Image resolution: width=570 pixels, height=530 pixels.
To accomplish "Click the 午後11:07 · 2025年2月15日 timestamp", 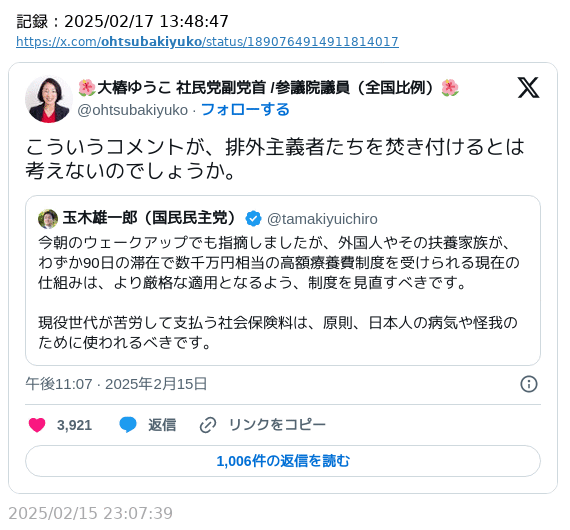I will pyautogui.click(x=116, y=384).
